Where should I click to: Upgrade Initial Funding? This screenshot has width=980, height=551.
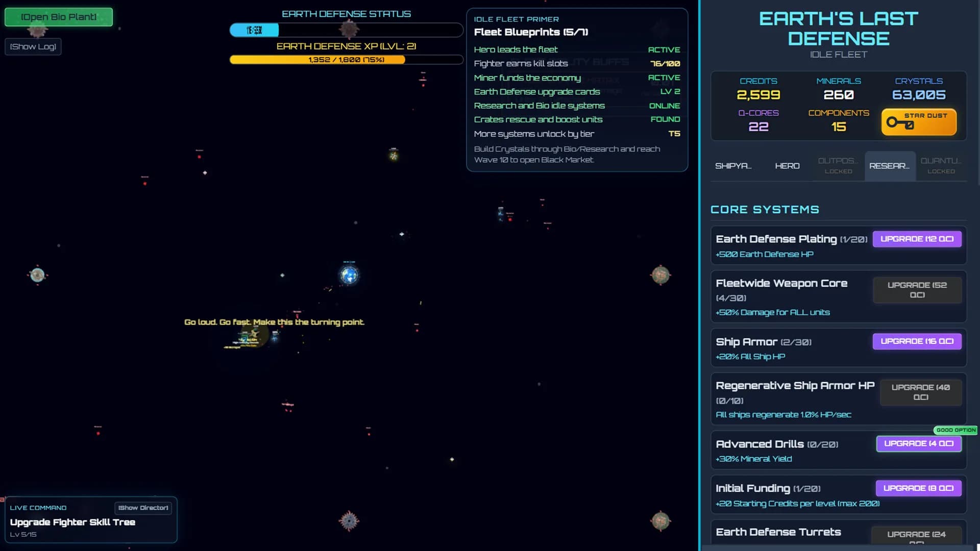point(918,488)
